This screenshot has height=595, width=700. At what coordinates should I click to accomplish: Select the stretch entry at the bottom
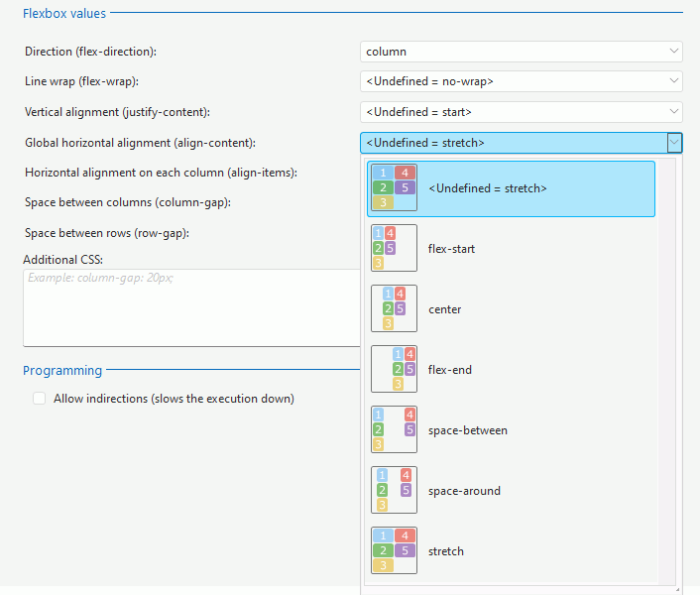[x=446, y=551]
